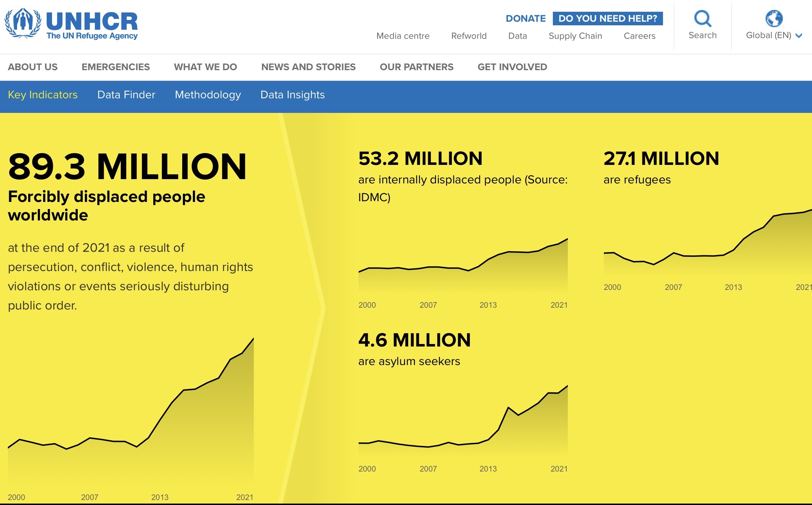Open the EMERGENCIES menu
This screenshot has width=812, height=505.
coord(115,67)
